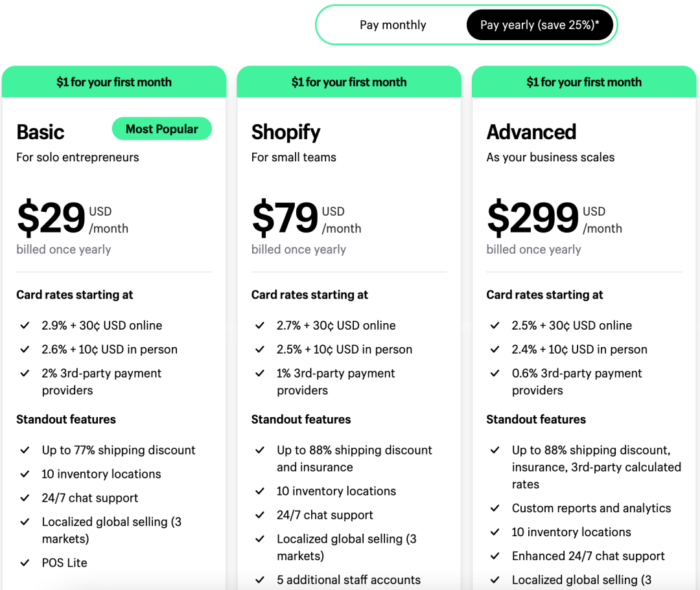
Task: Click the $79 USD/month price
Action: point(306,218)
